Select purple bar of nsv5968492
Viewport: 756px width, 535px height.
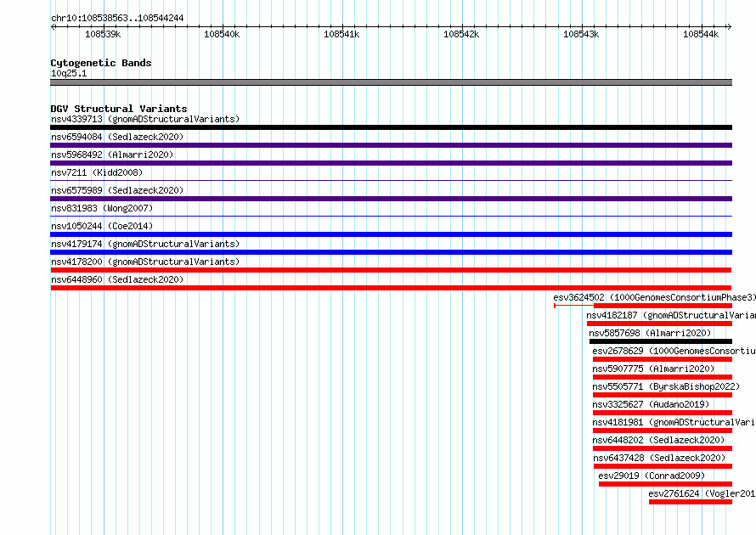pyautogui.click(x=391, y=163)
